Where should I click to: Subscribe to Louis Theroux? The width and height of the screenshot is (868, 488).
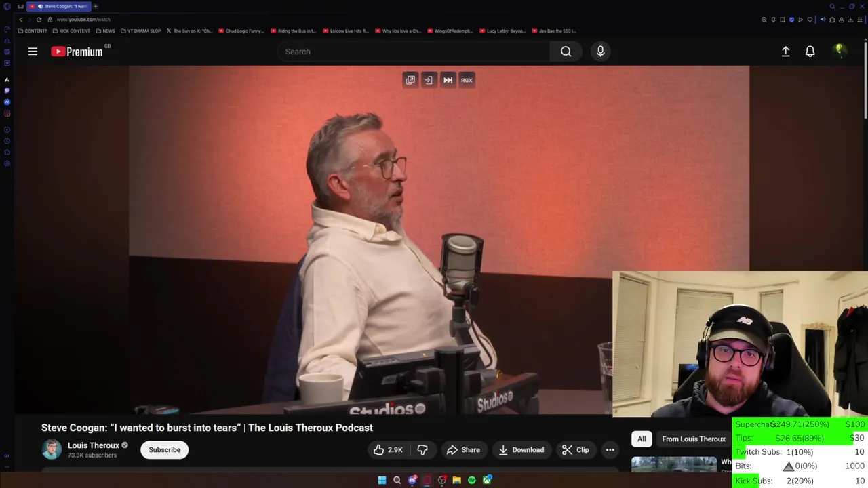coord(165,450)
